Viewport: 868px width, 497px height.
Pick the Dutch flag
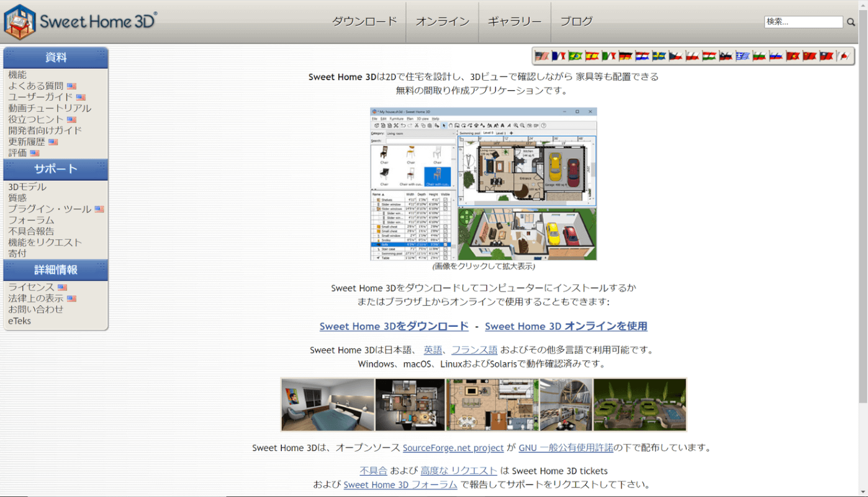click(x=643, y=56)
